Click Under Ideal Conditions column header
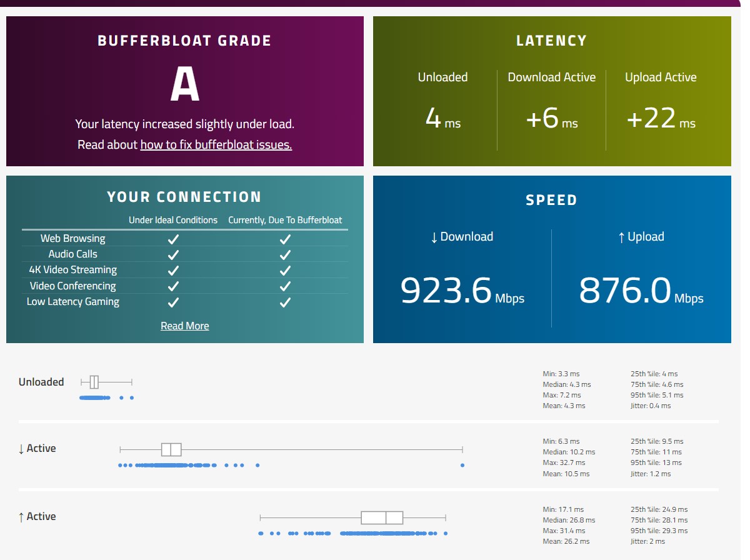Viewport: 750px width, 560px height. [x=173, y=220]
